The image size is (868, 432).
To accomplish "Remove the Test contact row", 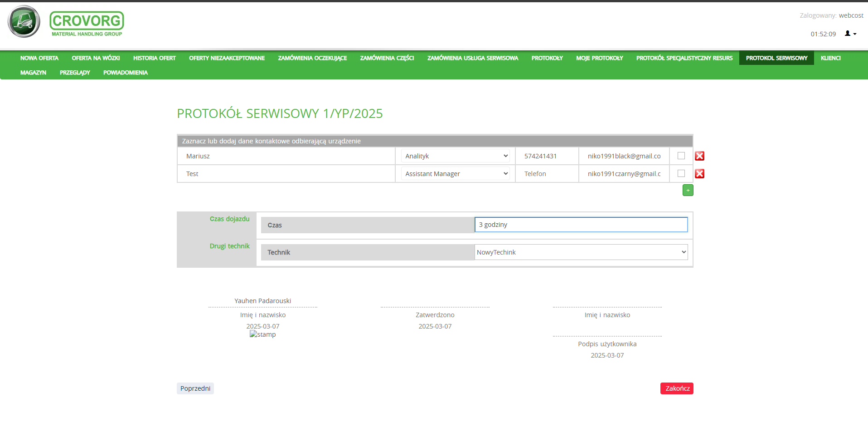I will pyautogui.click(x=699, y=174).
